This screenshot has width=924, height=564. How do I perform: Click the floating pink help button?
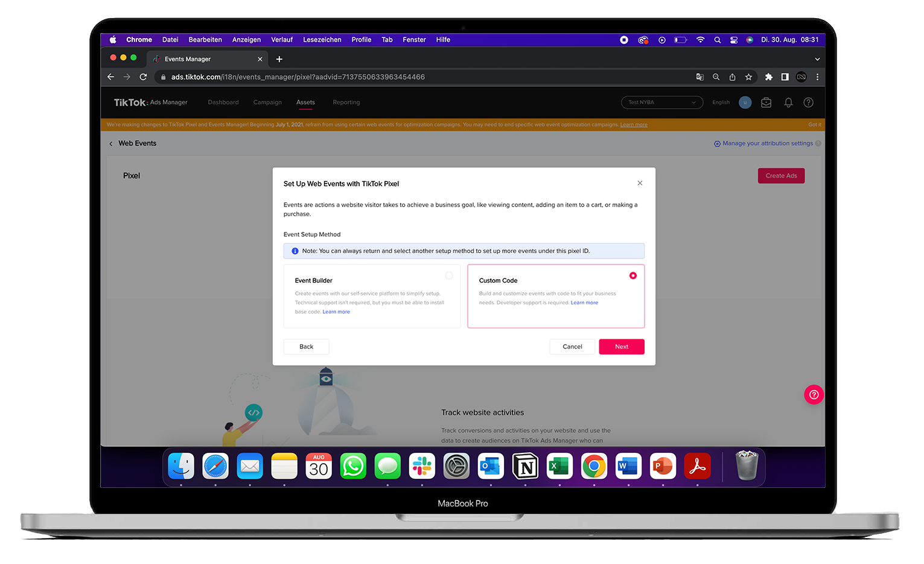(814, 394)
